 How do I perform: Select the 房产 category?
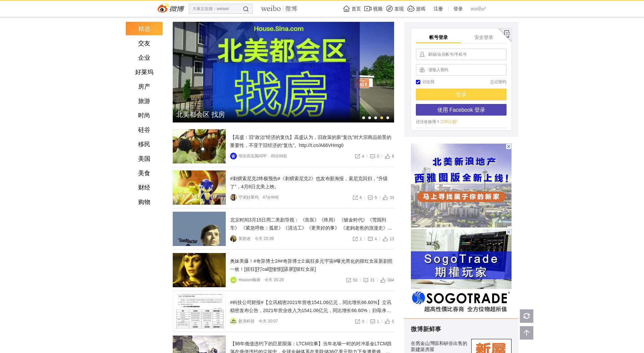(x=144, y=87)
